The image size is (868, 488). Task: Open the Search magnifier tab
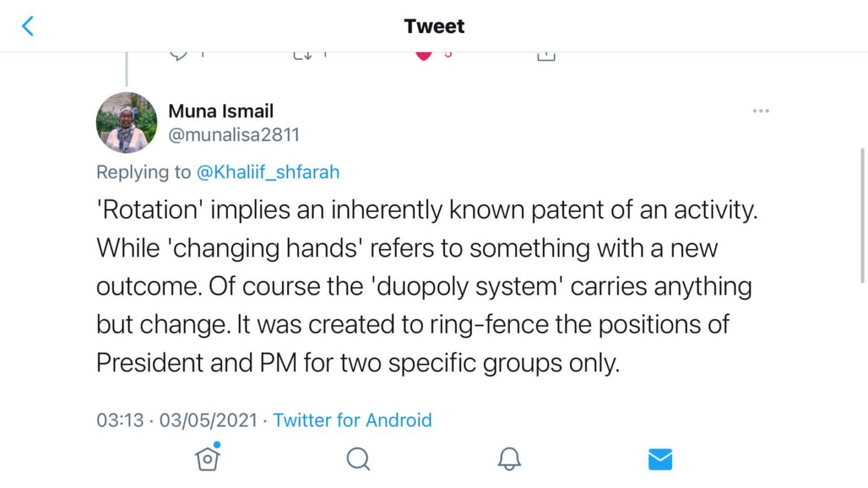tap(358, 460)
